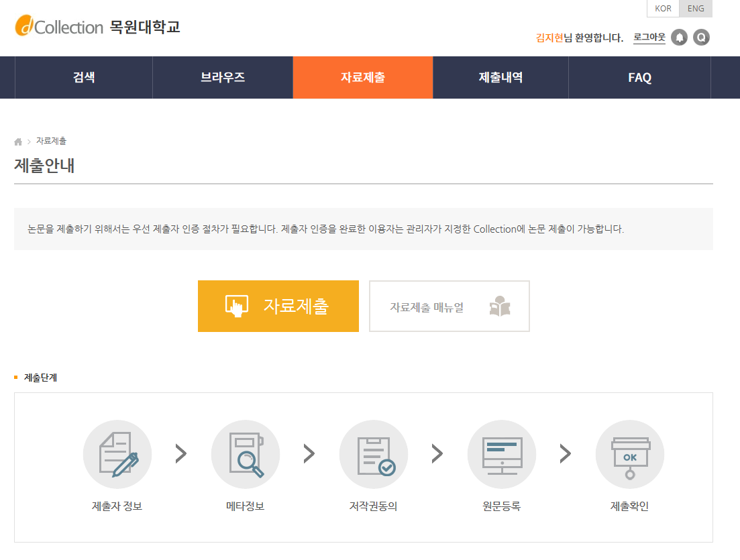Open the 검색 menu

coord(84,77)
